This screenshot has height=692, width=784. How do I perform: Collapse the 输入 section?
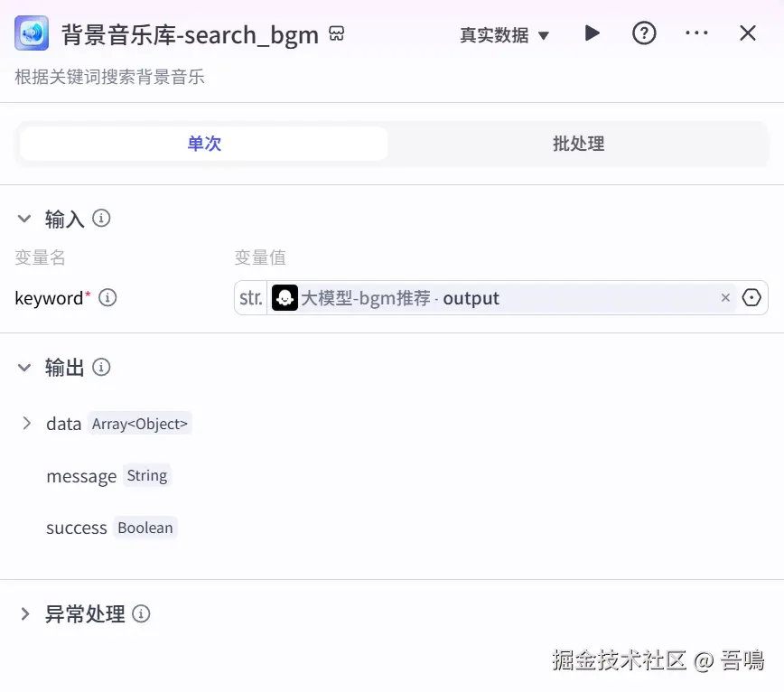click(x=24, y=219)
